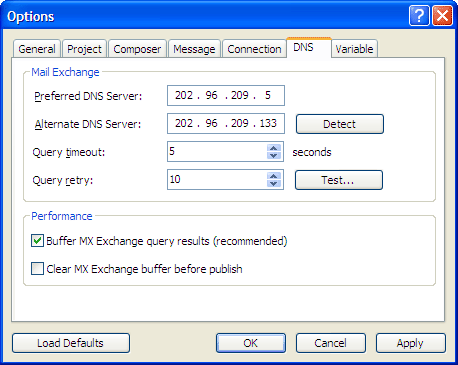
Task: Click the 'Performance' group heading
Action: pyautogui.click(x=62, y=216)
